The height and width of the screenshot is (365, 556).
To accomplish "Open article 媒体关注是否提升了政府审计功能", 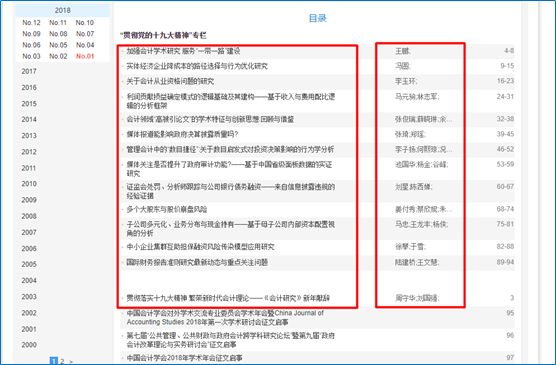I will (229, 169).
